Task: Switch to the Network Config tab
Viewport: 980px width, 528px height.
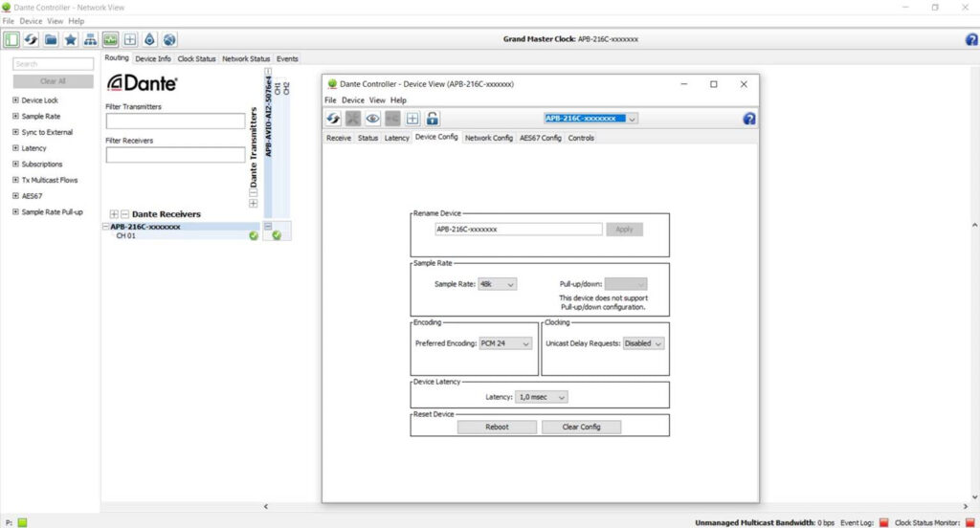Action: [x=488, y=138]
